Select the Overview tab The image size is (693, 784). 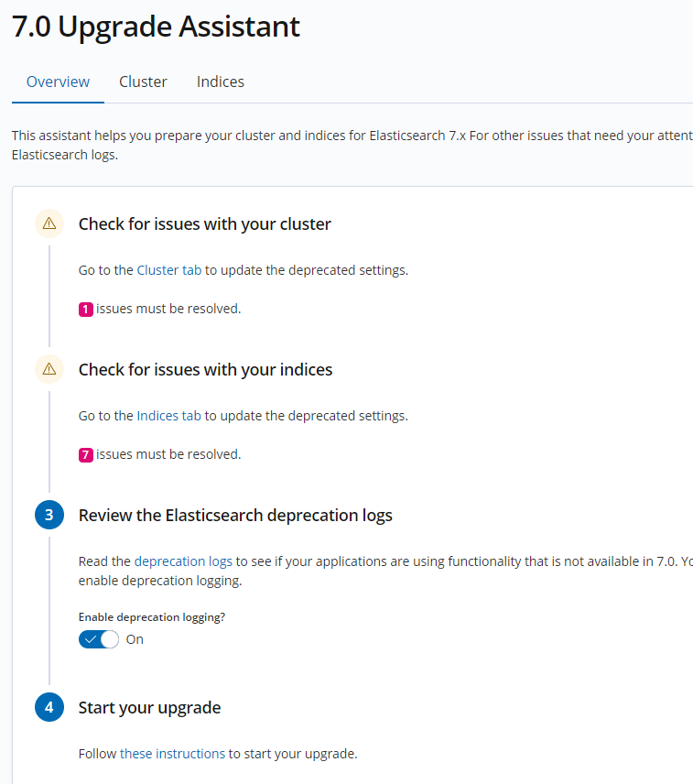click(x=58, y=82)
